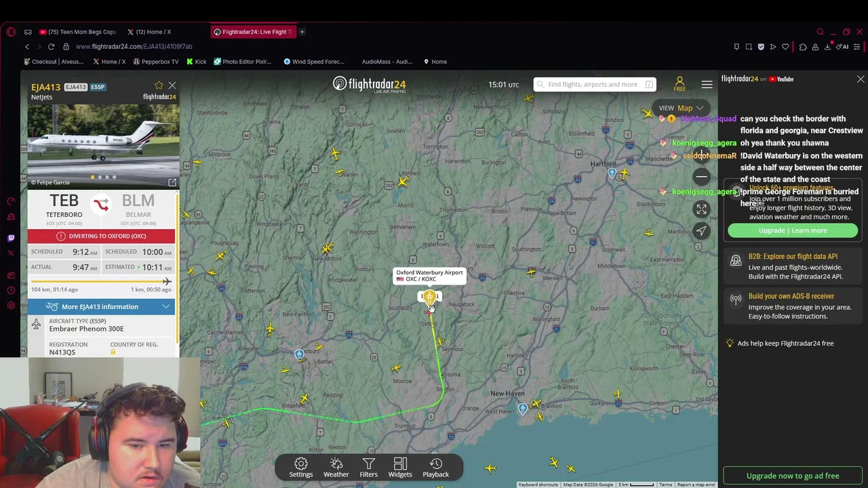Click the Map Report a map error link
The width and height of the screenshot is (868, 488).
[x=696, y=485]
